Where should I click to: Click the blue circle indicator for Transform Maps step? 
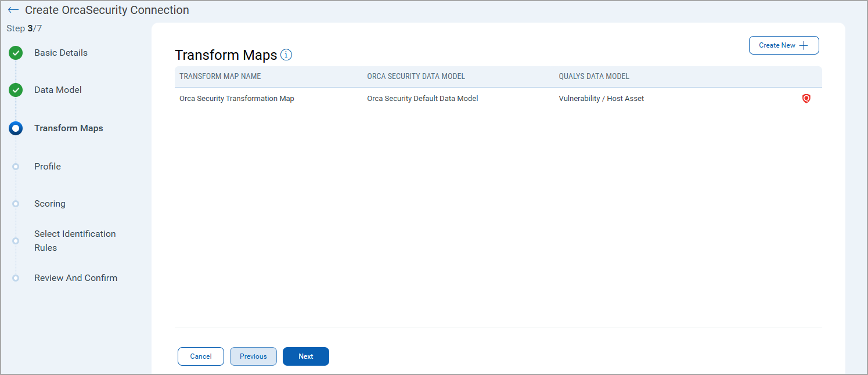tap(16, 128)
